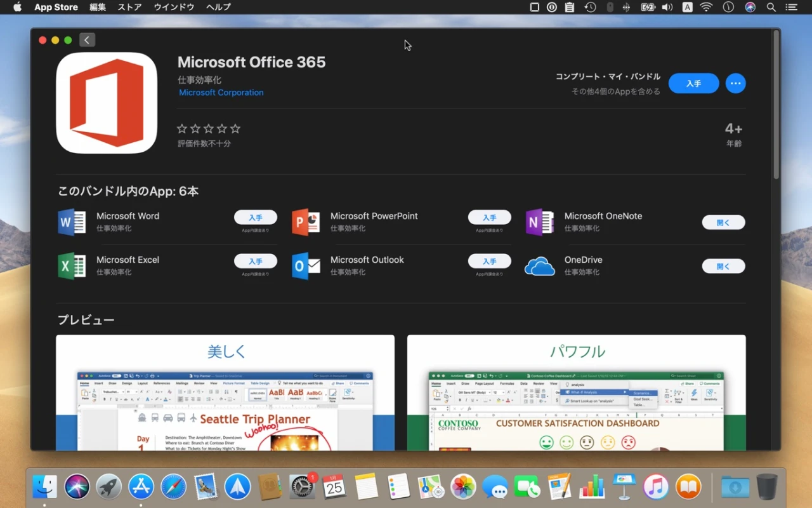The height and width of the screenshot is (508, 812).
Task: Open Spotlight search from the menu bar
Action: [x=770, y=7]
